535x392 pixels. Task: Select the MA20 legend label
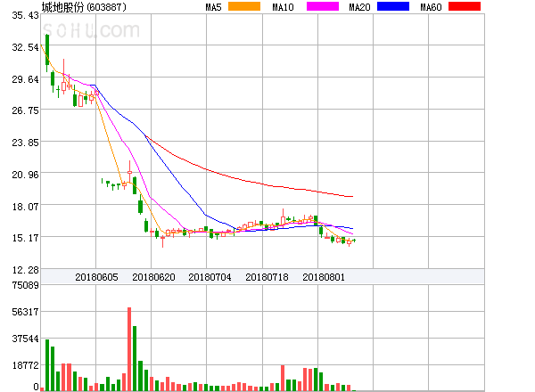point(359,7)
